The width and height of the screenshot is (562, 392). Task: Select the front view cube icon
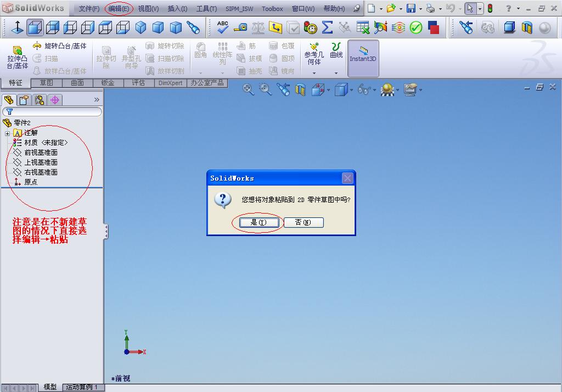point(35,27)
